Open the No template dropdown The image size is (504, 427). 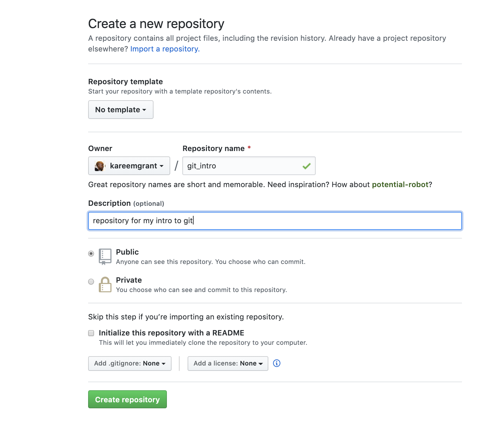click(121, 110)
